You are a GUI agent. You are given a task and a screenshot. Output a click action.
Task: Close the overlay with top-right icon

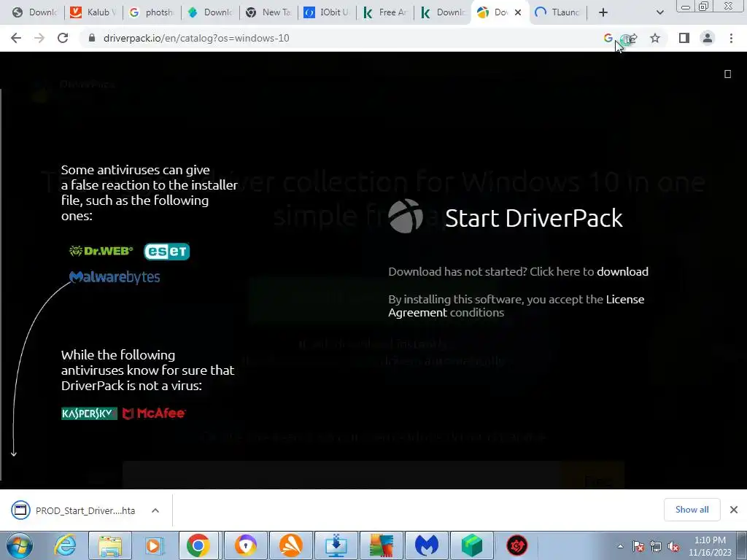pyautogui.click(x=727, y=74)
